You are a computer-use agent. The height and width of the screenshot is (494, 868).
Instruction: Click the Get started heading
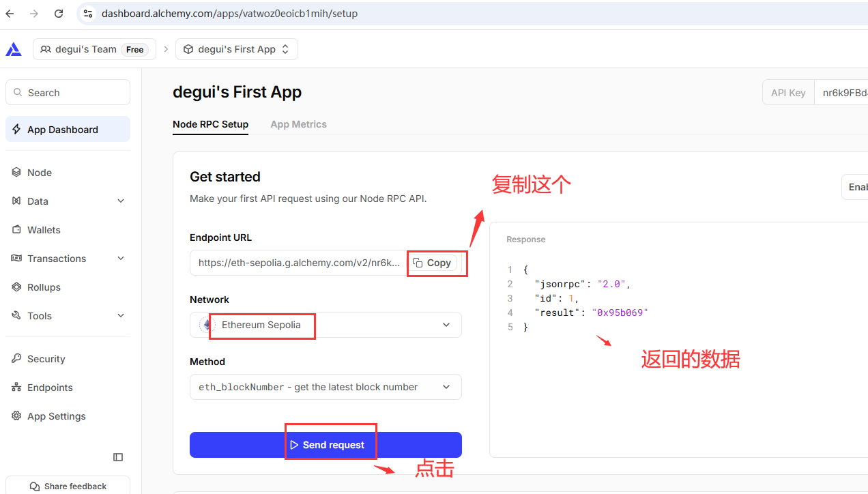tap(225, 177)
